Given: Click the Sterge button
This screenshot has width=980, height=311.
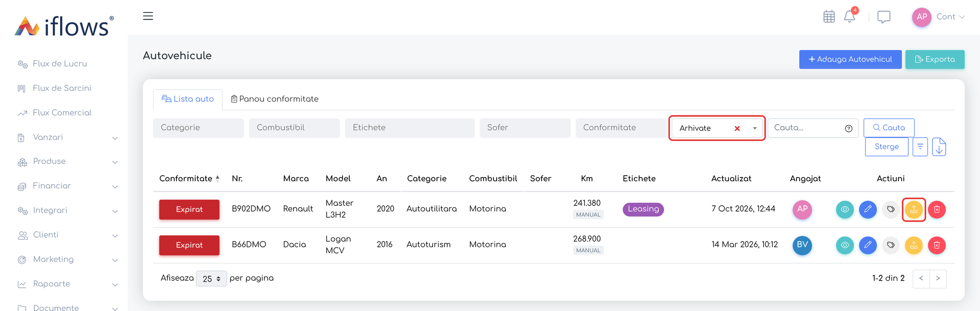Looking at the screenshot, I should [x=887, y=147].
